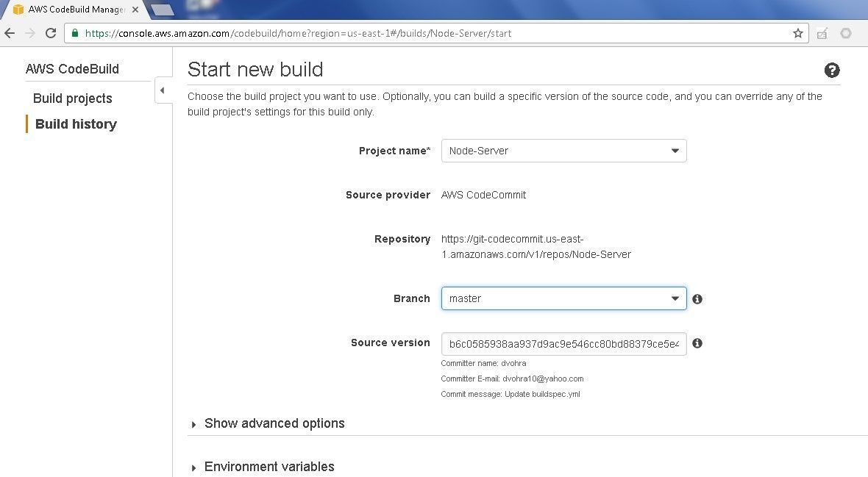This screenshot has width=868, height=477.
Task: Click the Branch label
Action: [411, 298]
